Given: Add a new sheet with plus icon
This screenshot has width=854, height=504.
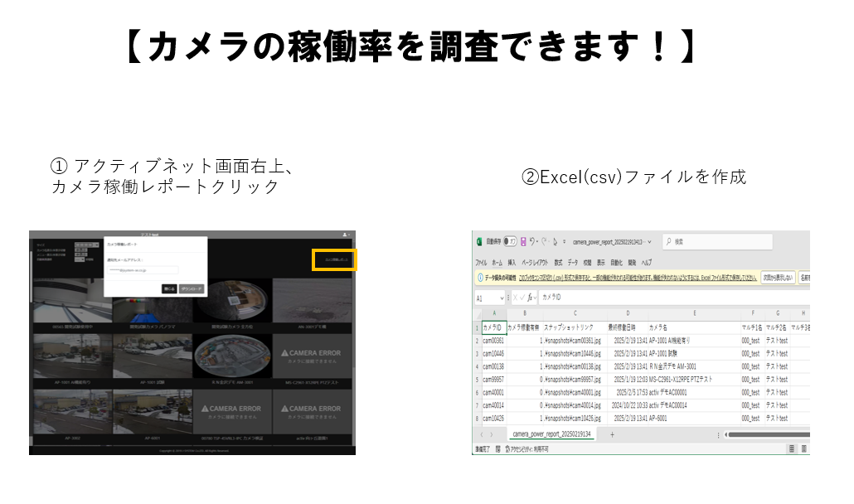Looking at the screenshot, I should pos(612,434).
